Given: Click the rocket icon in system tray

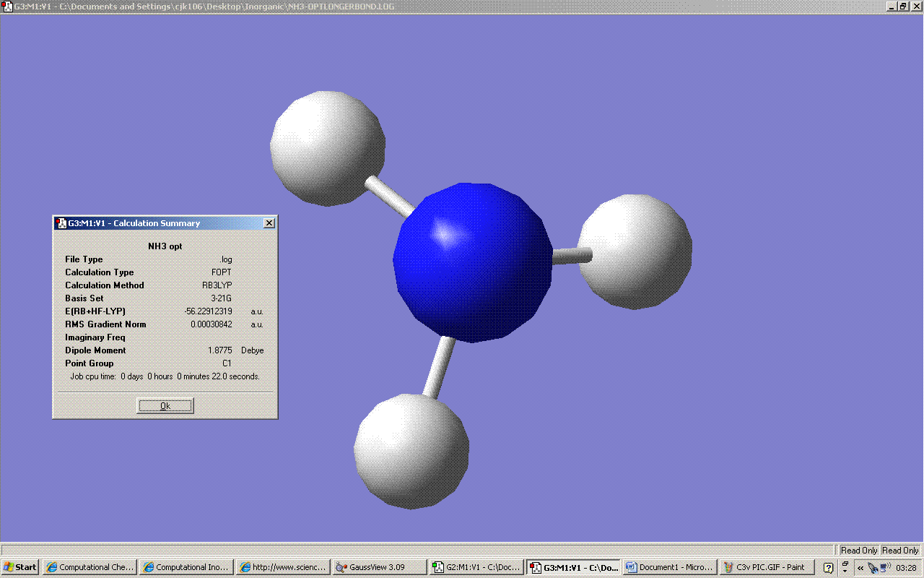Looking at the screenshot, I should click(x=873, y=568).
